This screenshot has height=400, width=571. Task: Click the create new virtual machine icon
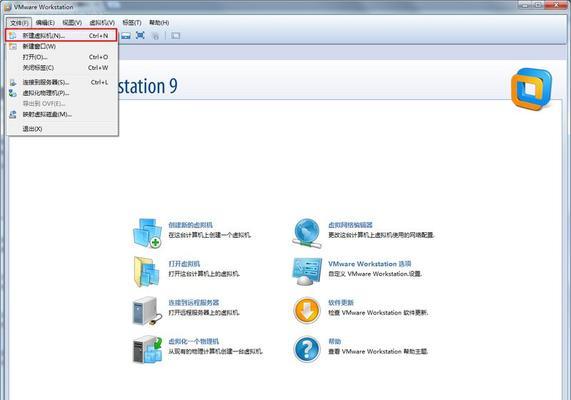tap(147, 233)
